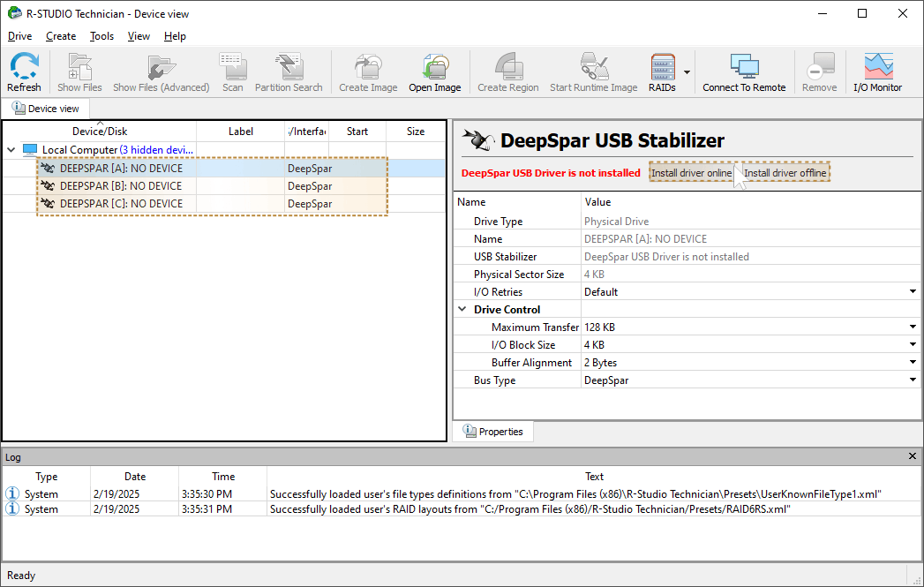The width and height of the screenshot is (924, 587).
Task: Open the I/O Block Size dropdown
Action: point(913,345)
